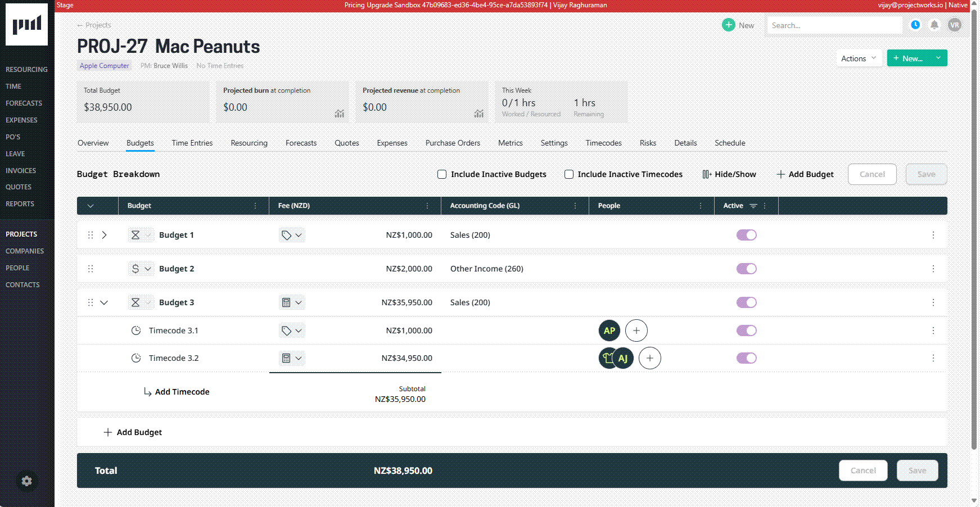980x507 pixels.
Task: Enable Include Inactive Budgets checkbox
Action: tap(442, 174)
